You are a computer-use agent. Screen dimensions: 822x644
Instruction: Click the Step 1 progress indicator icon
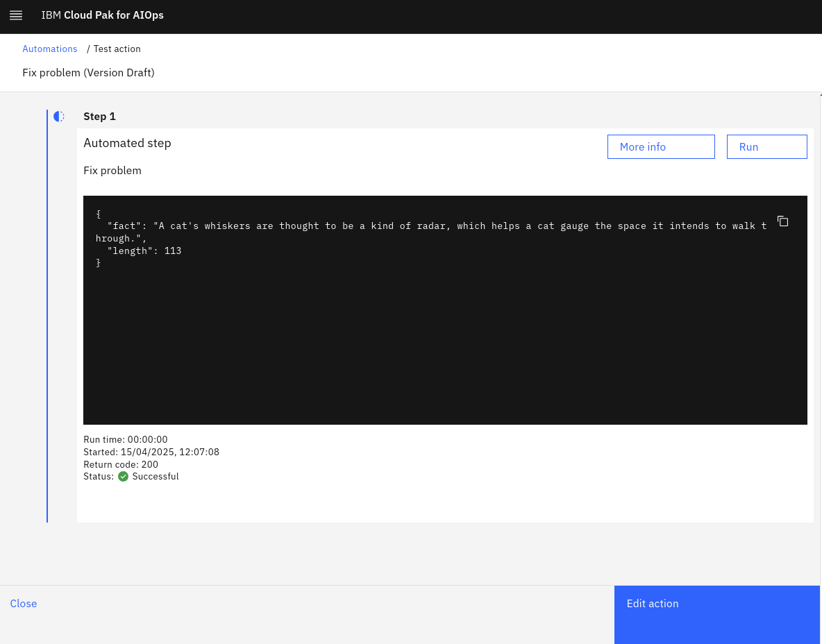[x=59, y=117]
